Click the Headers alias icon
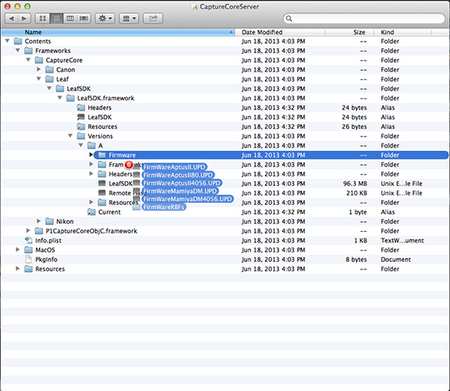Image resolution: width=450 pixels, height=391 pixels. coord(81,108)
